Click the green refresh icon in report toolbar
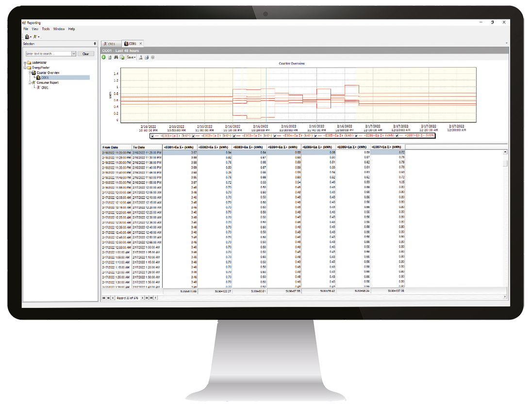 click(x=103, y=57)
